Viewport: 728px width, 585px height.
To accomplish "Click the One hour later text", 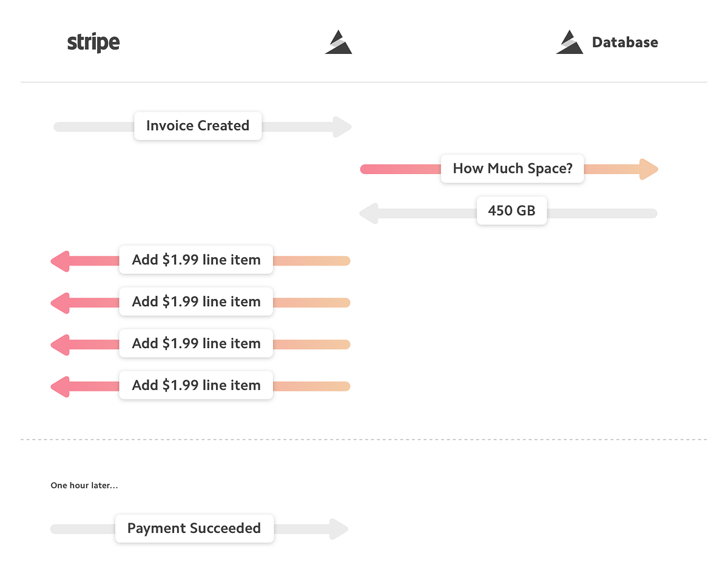I will click(84, 485).
